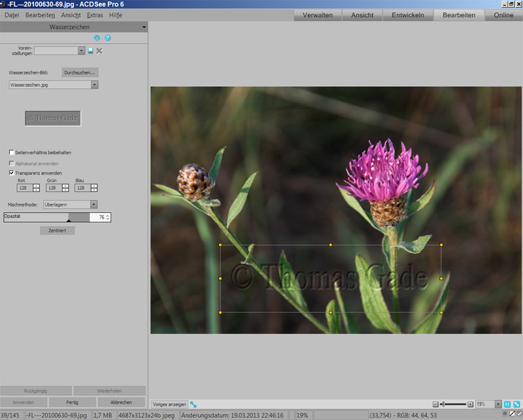
Task: Open the Voreinstellungen dropdown
Action: 81,51
